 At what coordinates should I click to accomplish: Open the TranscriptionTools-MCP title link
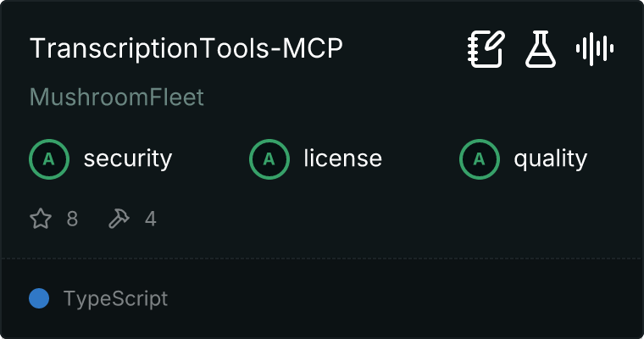[186, 49]
